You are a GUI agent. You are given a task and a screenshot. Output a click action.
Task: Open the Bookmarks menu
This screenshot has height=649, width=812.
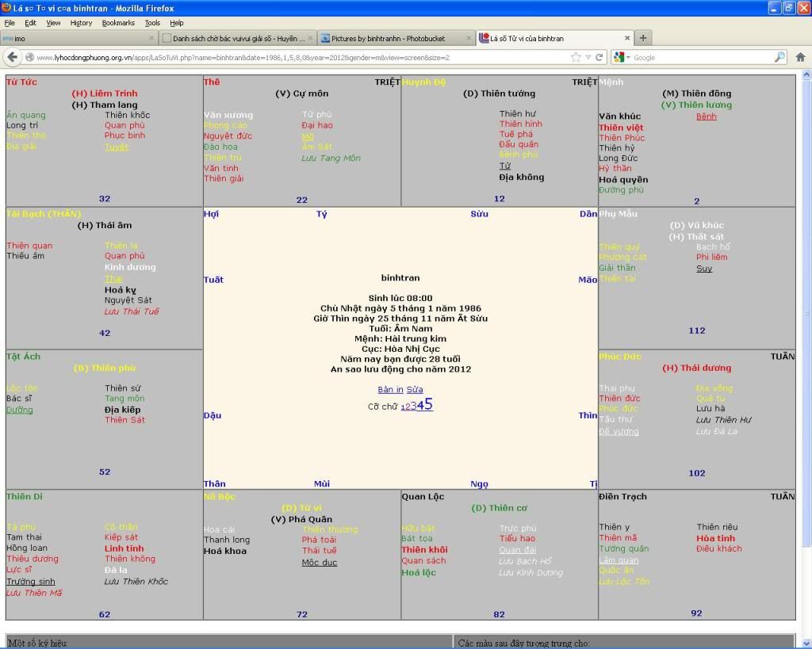pyautogui.click(x=118, y=23)
